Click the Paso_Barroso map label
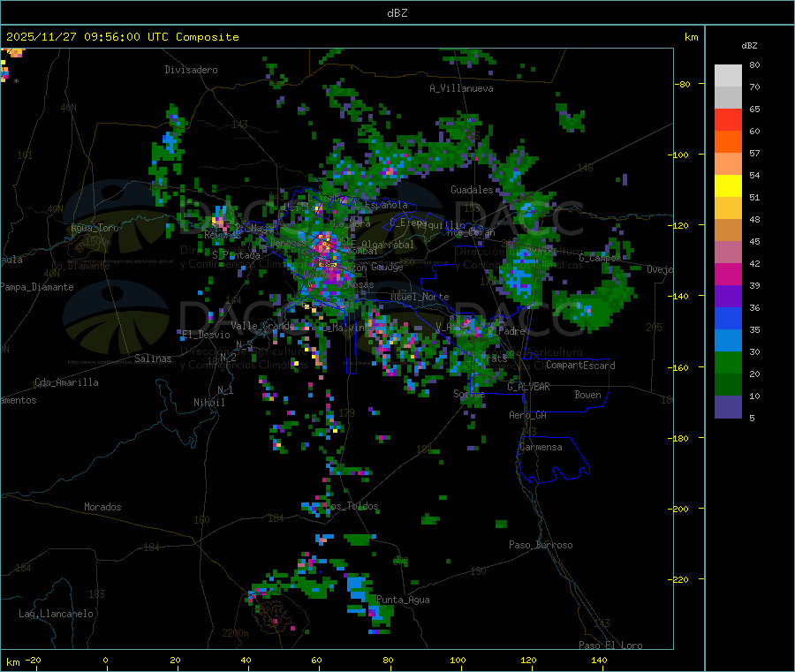795x672 pixels. 541,545
